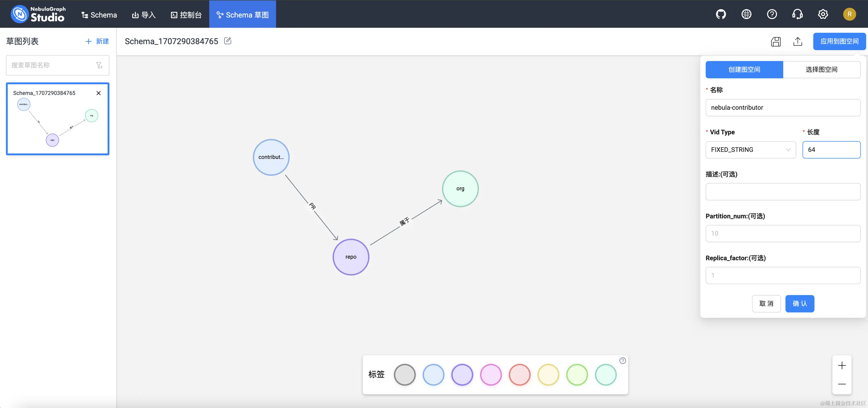The height and width of the screenshot is (408, 868).
Task: Open the sketch list filter icon
Action: click(99, 65)
